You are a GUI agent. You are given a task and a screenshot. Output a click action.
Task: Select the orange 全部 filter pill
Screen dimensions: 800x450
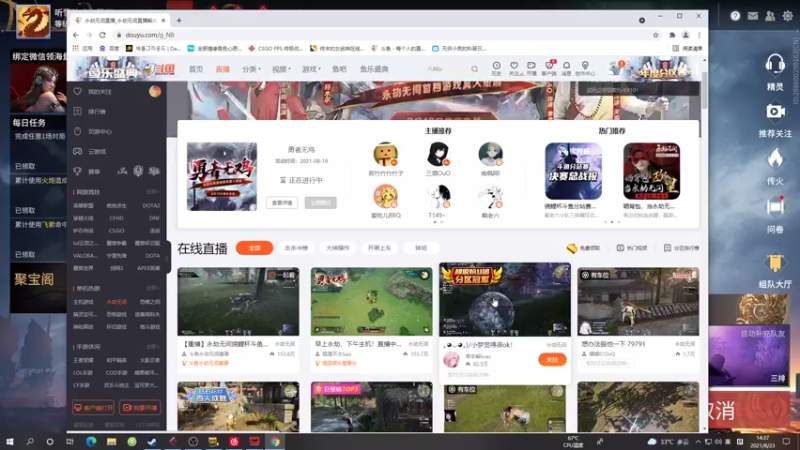tap(254, 248)
